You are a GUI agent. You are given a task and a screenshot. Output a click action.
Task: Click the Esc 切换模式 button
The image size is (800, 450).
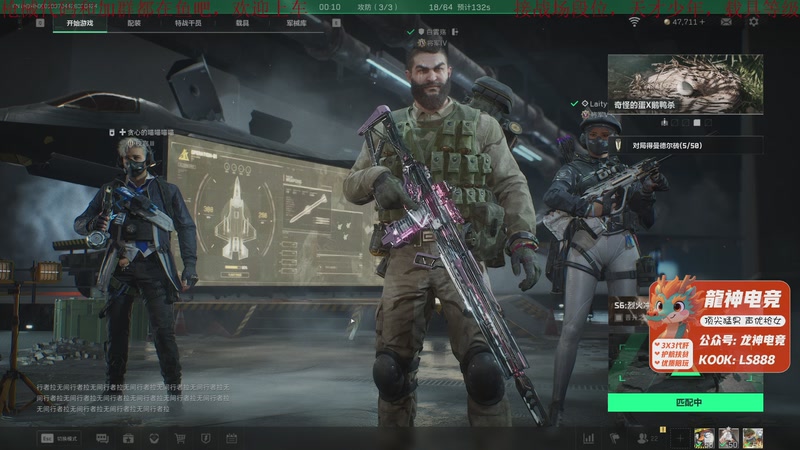pos(59,438)
